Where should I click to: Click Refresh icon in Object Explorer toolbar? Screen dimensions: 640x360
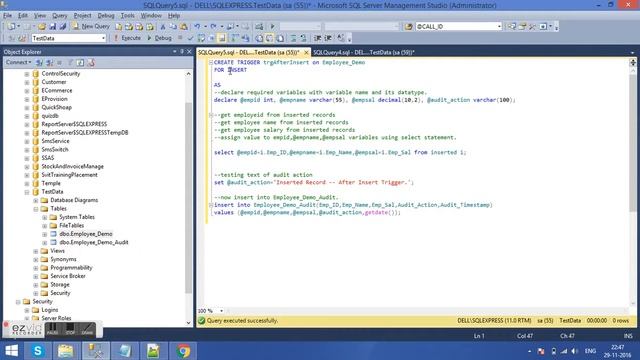80,62
